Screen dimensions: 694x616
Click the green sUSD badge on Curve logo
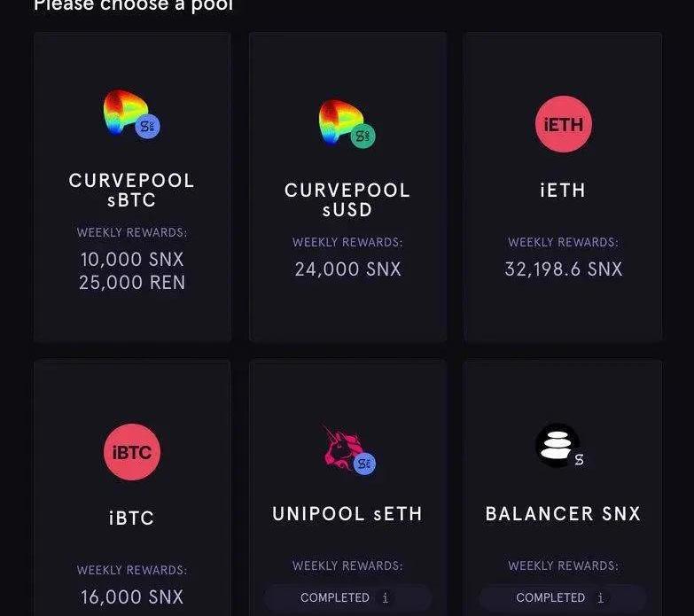click(x=363, y=136)
